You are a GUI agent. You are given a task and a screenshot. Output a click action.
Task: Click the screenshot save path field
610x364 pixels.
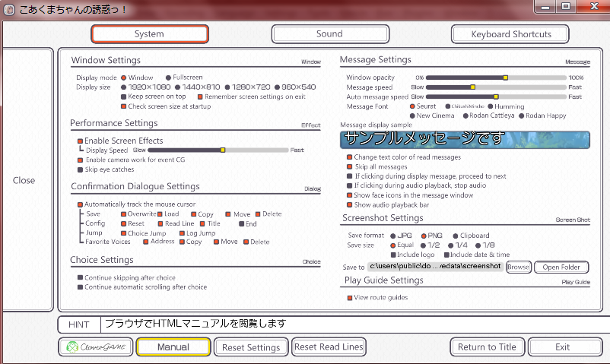coord(434,267)
